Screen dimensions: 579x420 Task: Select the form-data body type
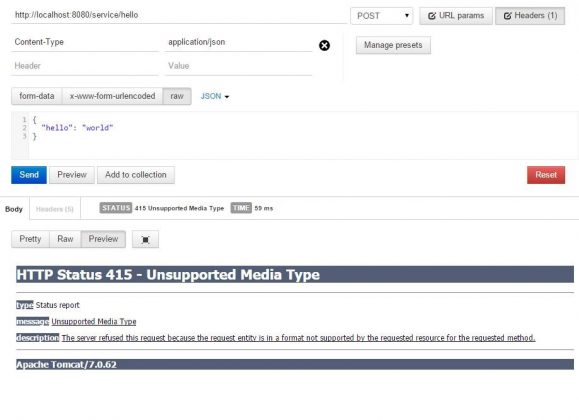(37, 96)
